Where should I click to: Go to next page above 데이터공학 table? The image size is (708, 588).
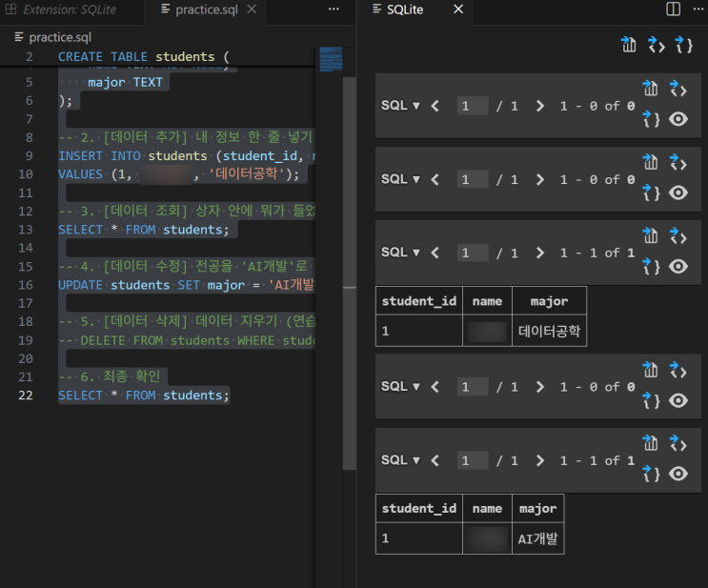(x=540, y=253)
